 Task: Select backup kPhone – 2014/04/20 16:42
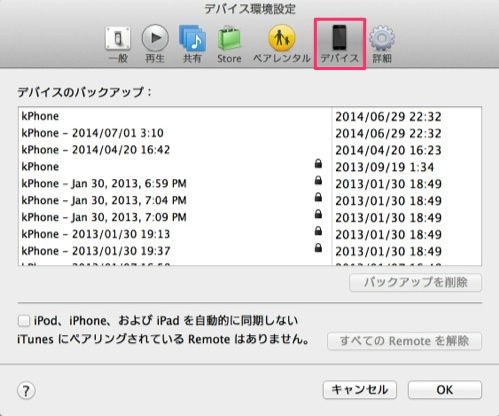[x=250, y=150]
